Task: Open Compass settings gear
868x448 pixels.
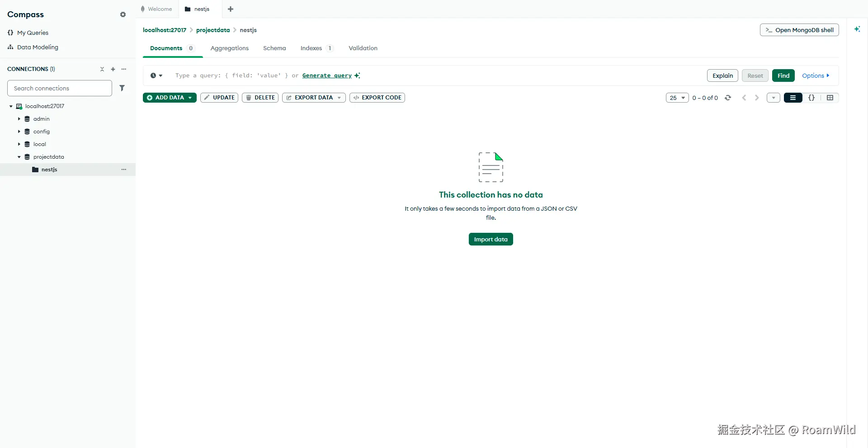Action: [123, 14]
